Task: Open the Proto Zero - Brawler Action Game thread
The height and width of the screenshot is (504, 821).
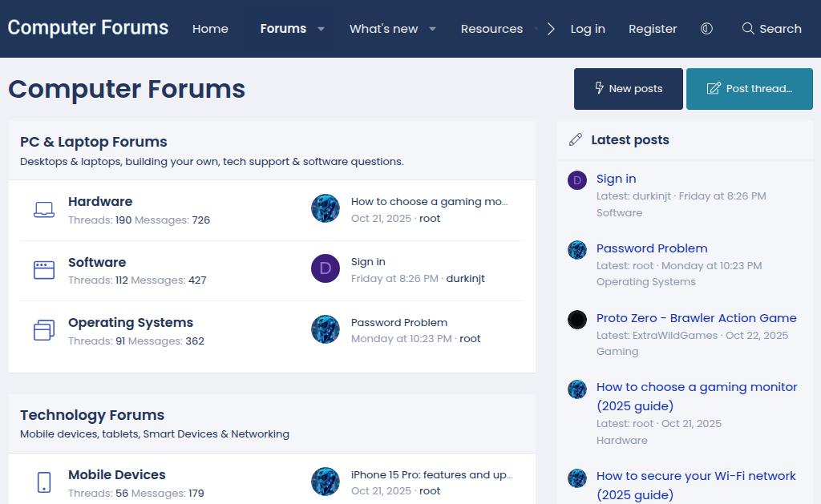Action: tap(696, 318)
